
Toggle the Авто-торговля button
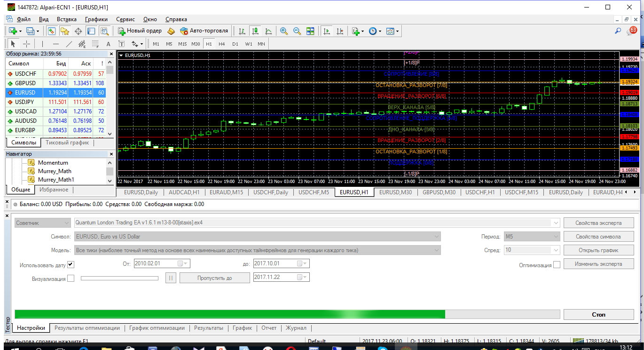click(x=204, y=31)
